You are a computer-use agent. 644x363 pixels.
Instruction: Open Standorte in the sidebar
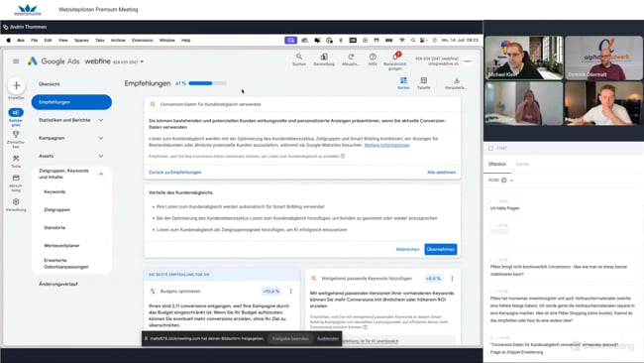point(54,228)
